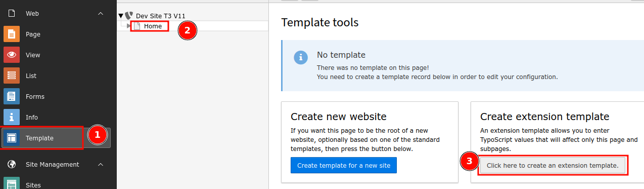Click the TYPO3 logo of Dev Site
This screenshot has width=644, height=189.
129,16
